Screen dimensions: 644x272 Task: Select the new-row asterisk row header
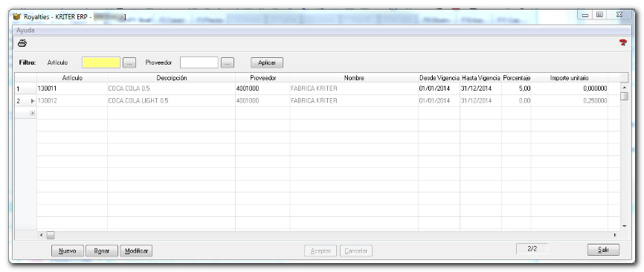click(26, 114)
